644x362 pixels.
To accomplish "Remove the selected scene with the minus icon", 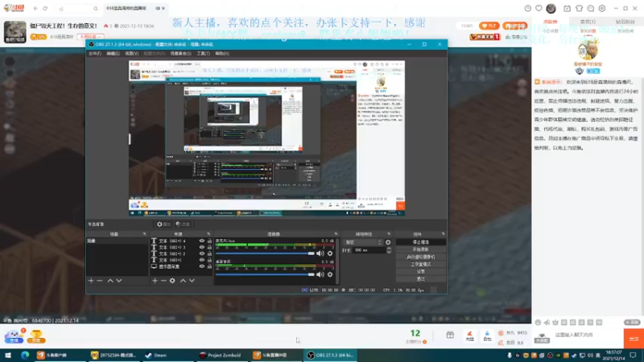I will tap(99, 281).
